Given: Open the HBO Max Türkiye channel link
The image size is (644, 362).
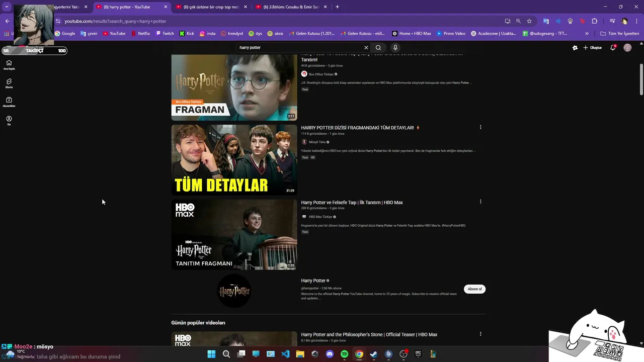Looking at the screenshot, I should click(320, 217).
